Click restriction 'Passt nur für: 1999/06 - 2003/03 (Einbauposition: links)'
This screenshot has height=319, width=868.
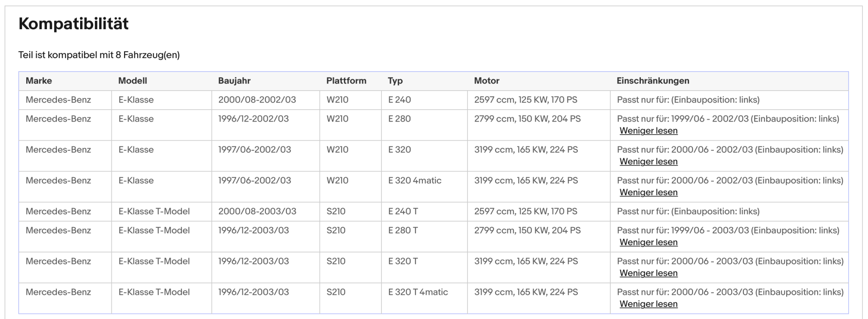(728, 230)
